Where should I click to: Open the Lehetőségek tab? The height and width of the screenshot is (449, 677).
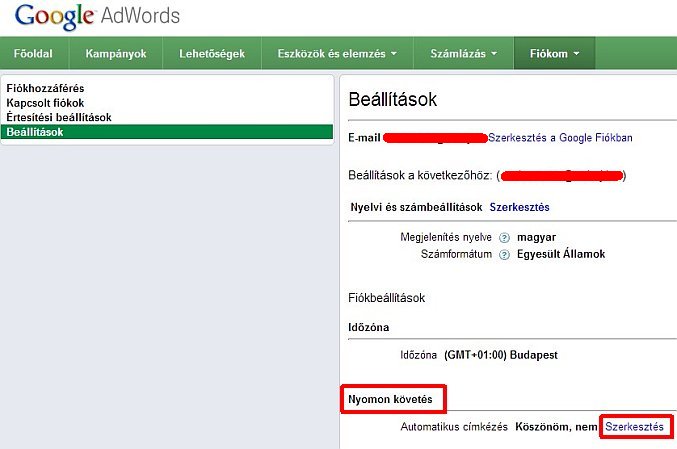(211, 53)
